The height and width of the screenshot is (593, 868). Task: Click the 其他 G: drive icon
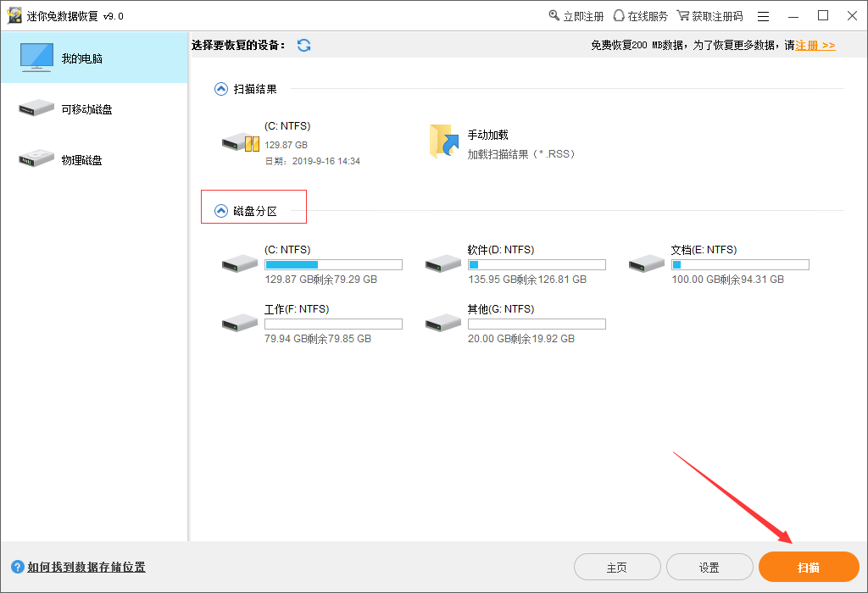pos(442,323)
